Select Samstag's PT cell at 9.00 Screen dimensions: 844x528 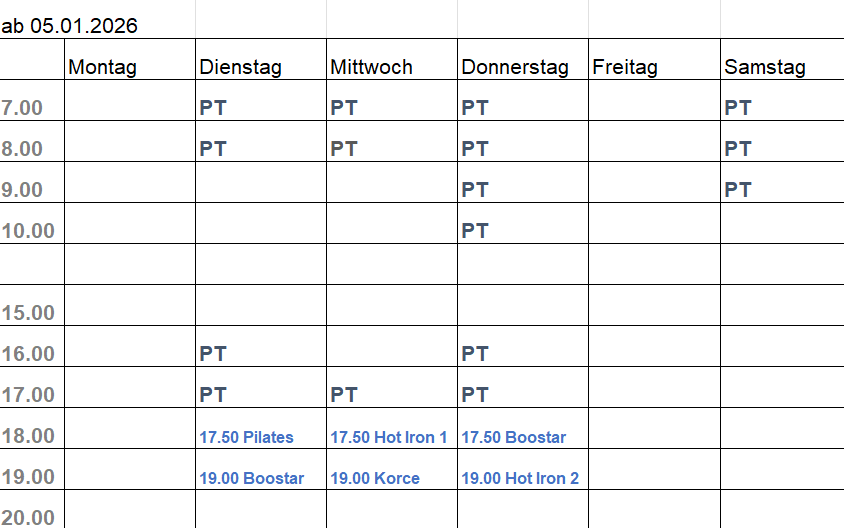tap(738, 190)
